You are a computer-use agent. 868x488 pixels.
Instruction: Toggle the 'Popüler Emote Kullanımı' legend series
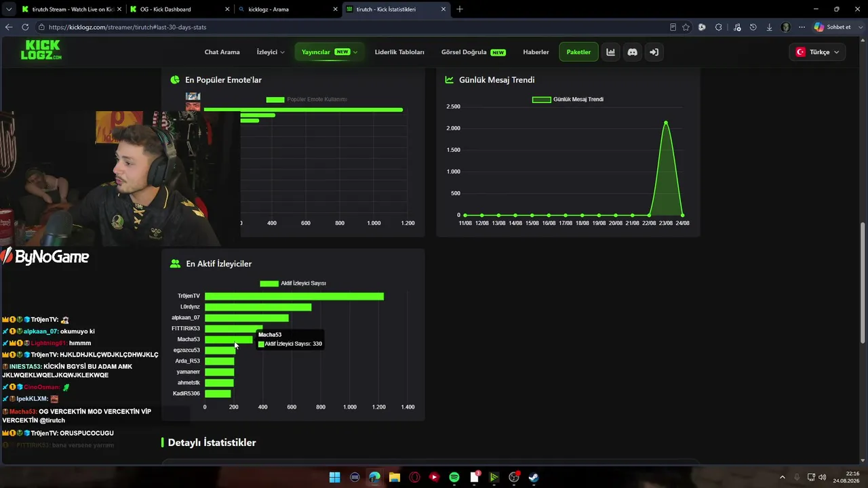(x=307, y=100)
